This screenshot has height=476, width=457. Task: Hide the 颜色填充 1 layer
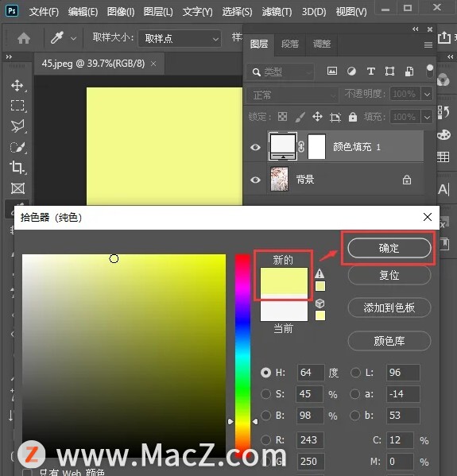pyautogui.click(x=255, y=147)
